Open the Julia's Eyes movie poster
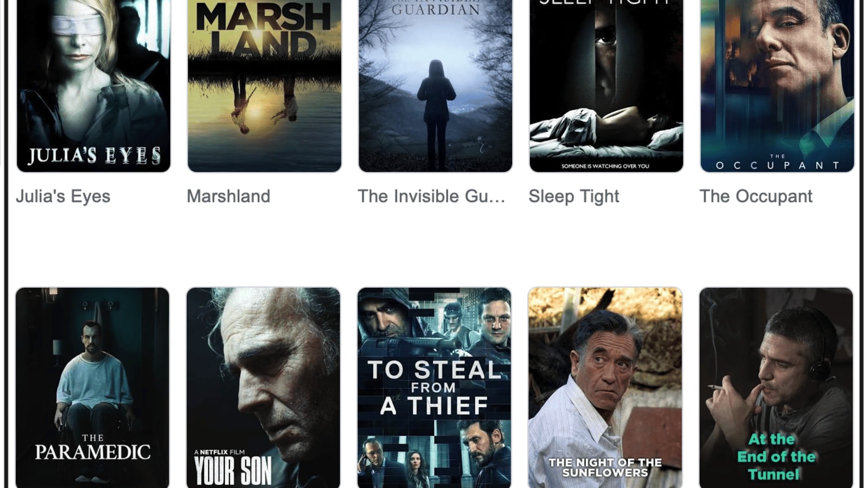 point(93,86)
